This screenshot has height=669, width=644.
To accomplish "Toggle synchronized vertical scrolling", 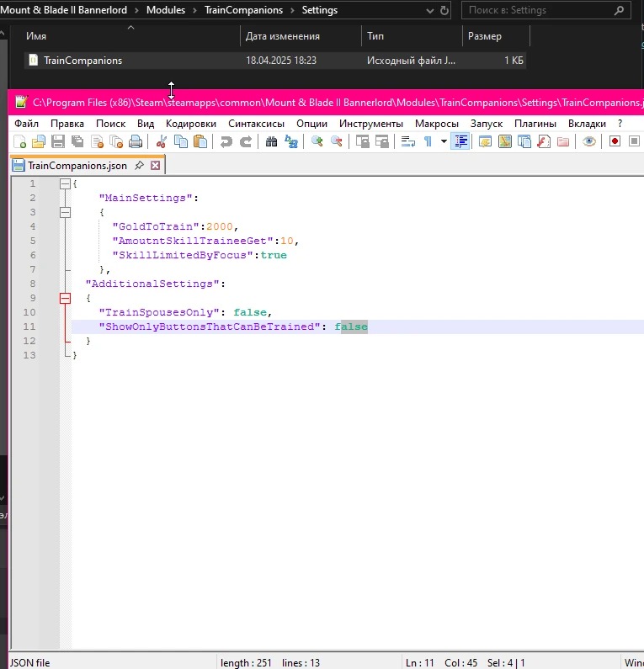I will click(x=362, y=141).
